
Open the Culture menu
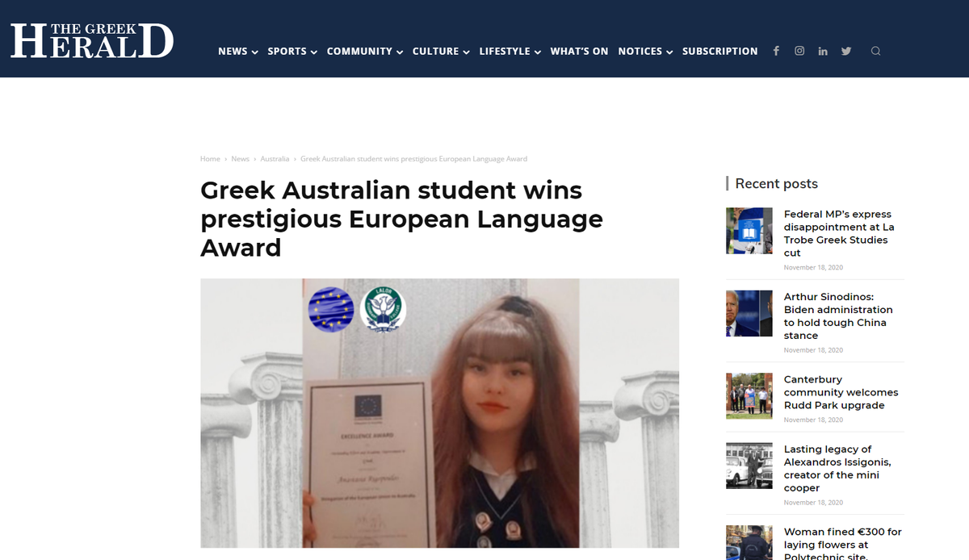coord(441,51)
